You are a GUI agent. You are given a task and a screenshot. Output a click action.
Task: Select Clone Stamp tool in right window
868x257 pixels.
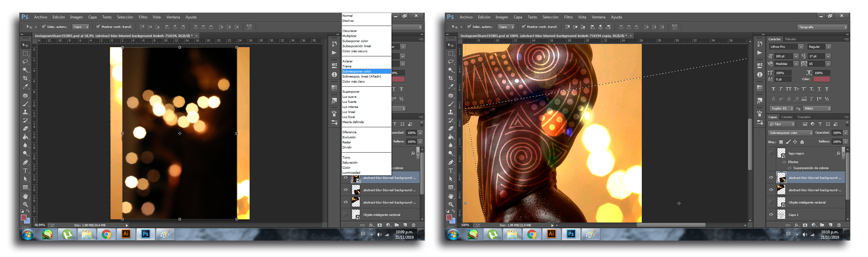click(x=451, y=112)
